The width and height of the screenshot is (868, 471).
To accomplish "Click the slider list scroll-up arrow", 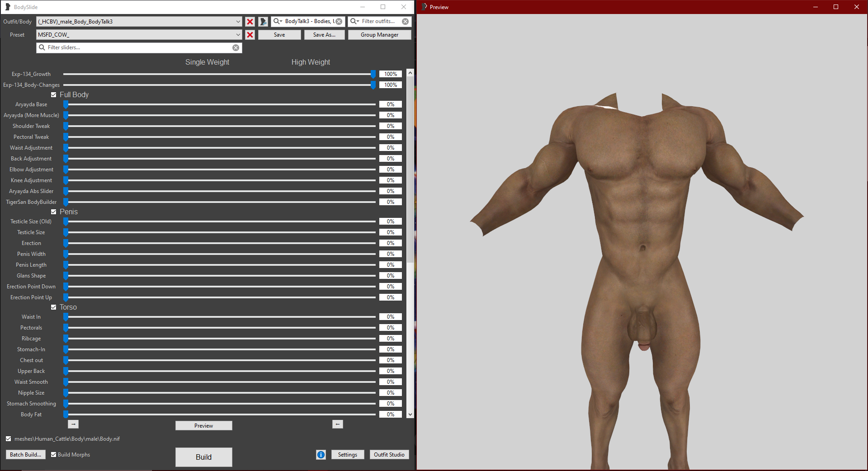I will [410, 73].
